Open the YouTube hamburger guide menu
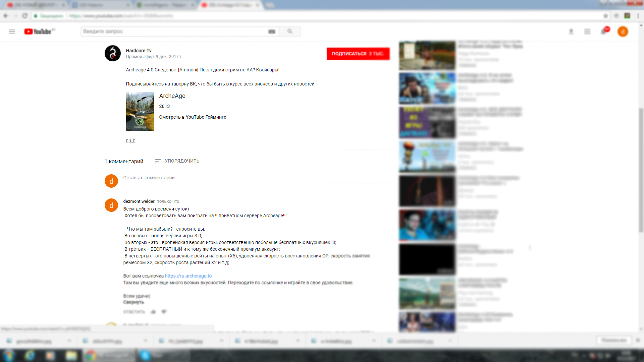Image resolution: width=644 pixels, height=362 pixels. pyautogui.click(x=12, y=32)
